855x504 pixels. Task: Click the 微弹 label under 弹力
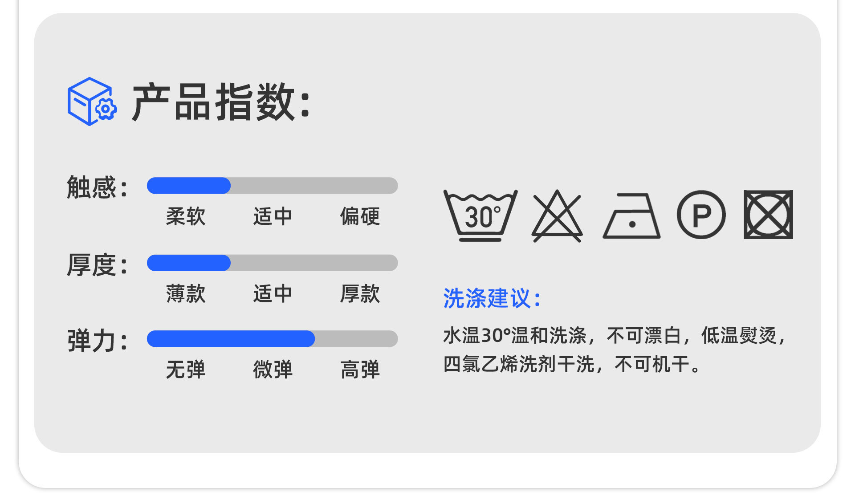[x=273, y=370]
